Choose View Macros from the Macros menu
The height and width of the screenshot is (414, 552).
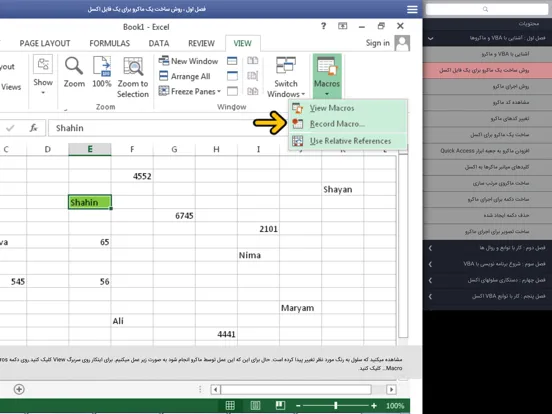tap(348, 108)
